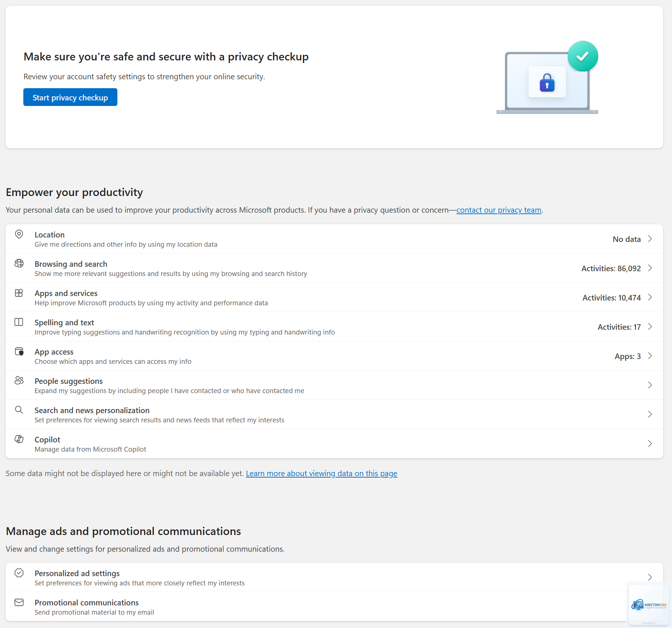Click the Start privacy checkup button
The height and width of the screenshot is (628, 672).
click(x=70, y=97)
